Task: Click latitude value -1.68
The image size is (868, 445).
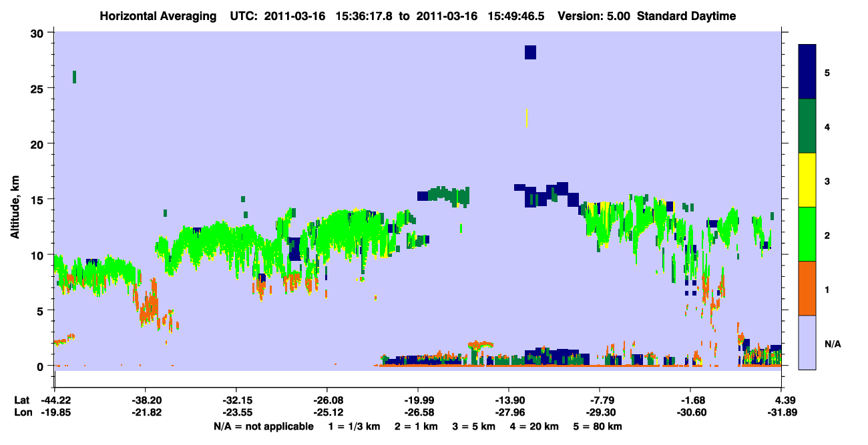Action: coord(691,400)
